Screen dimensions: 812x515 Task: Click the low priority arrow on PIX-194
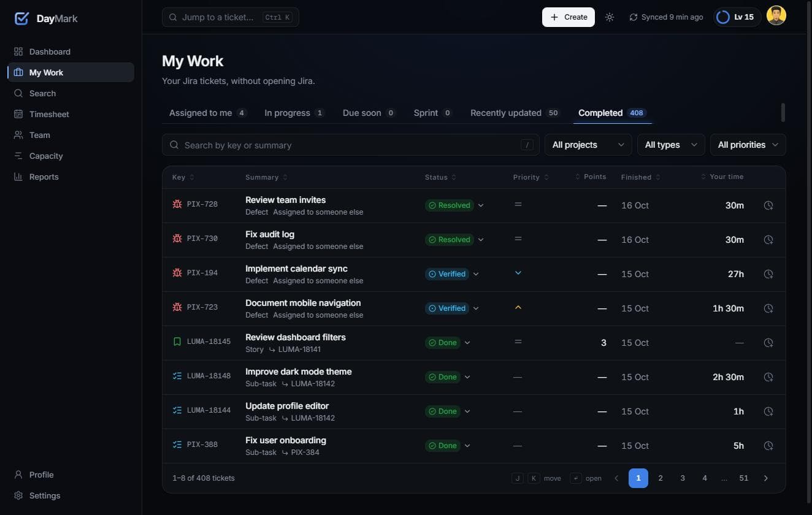[518, 273]
